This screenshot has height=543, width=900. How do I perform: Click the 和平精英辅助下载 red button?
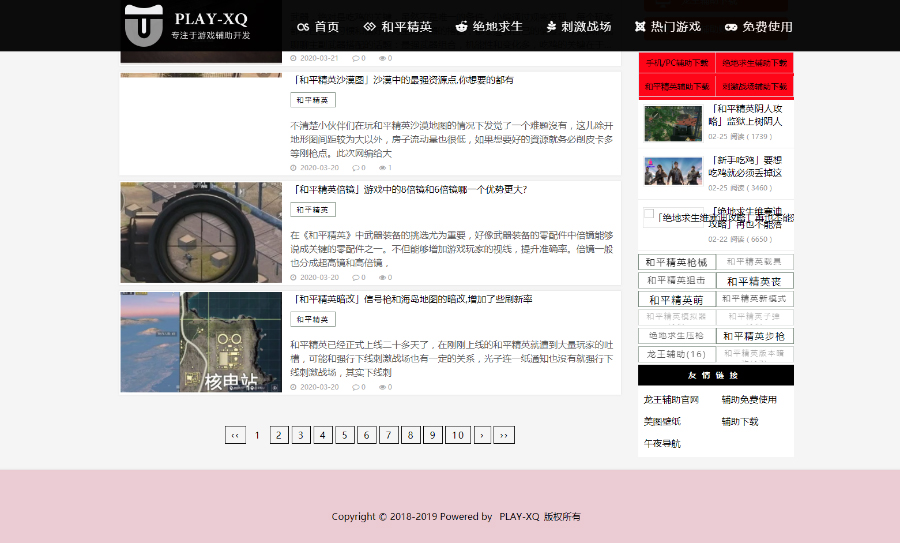[x=677, y=86]
